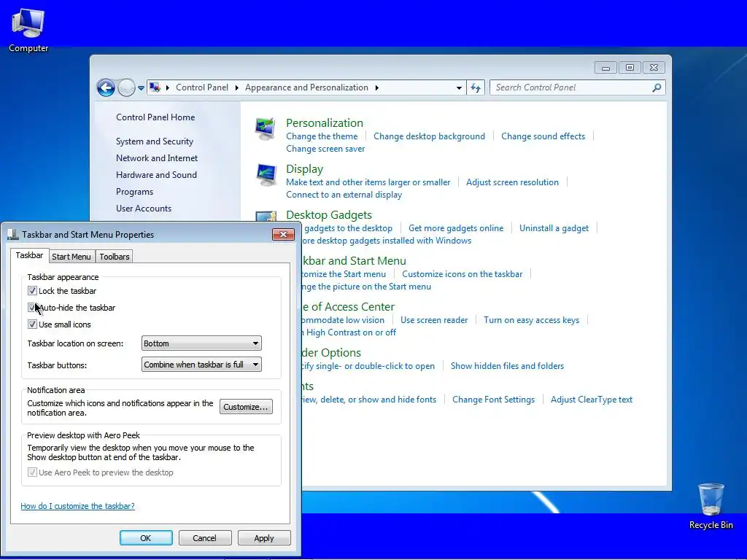
Task: Open Taskbar location on screen dropdown
Action: pos(201,343)
